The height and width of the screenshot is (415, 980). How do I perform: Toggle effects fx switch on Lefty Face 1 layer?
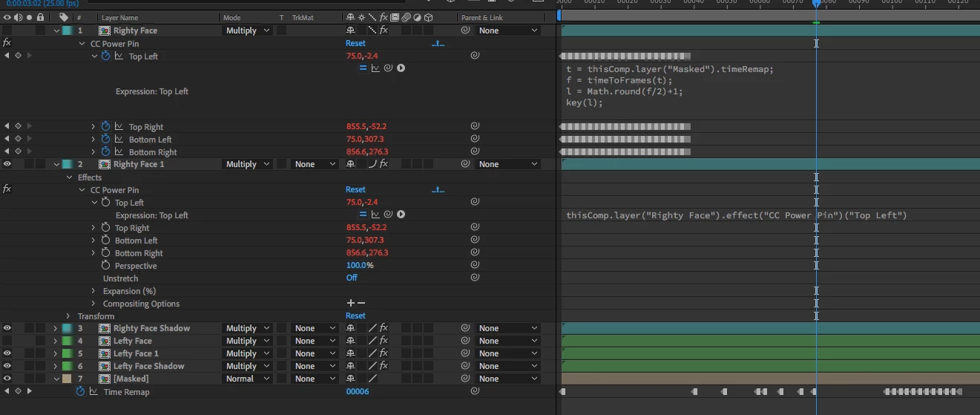(384, 353)
